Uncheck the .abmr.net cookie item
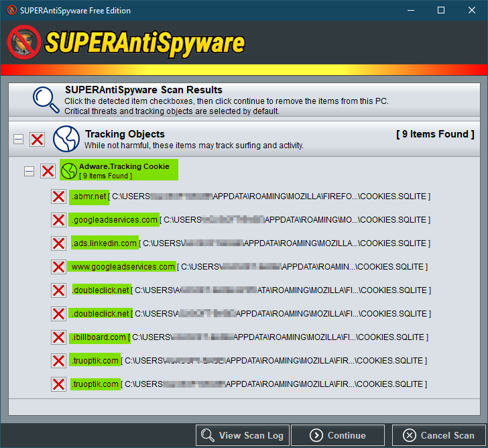The height and width of the screenshot is (448, 488). [58, 197]
